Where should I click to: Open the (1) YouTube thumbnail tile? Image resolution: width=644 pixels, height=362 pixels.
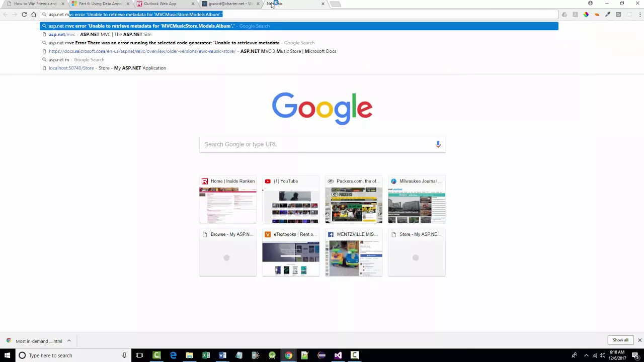pos(291,199)
